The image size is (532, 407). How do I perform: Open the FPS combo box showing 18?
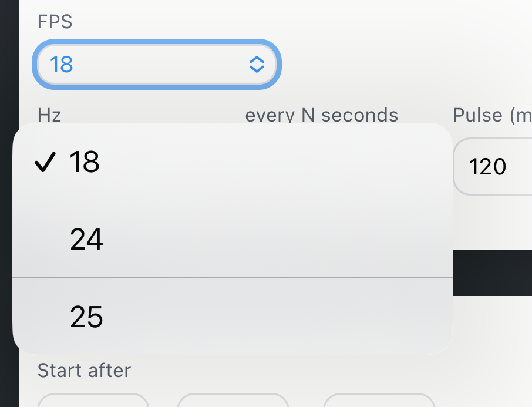tap(156, 64)
